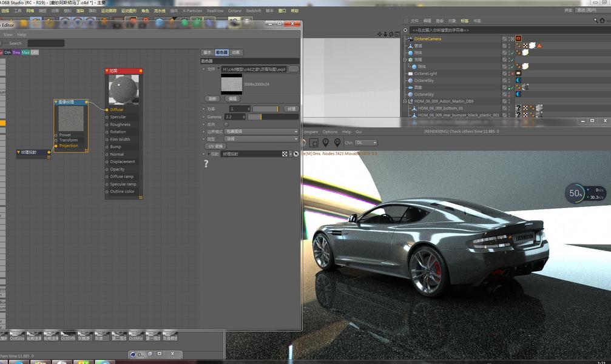Click the animation dot next to 文件
Viewport: 611px width, 364px height.
[x=203, y=69]
